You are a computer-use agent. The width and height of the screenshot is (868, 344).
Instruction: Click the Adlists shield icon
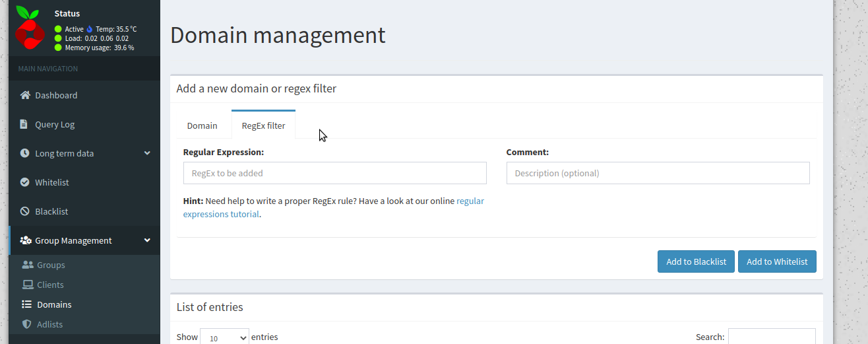[27, 324]
